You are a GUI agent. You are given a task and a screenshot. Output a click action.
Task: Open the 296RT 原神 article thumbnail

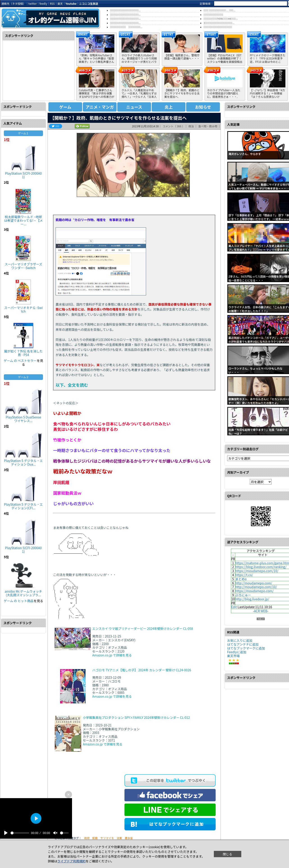click(x=96, y=43)
